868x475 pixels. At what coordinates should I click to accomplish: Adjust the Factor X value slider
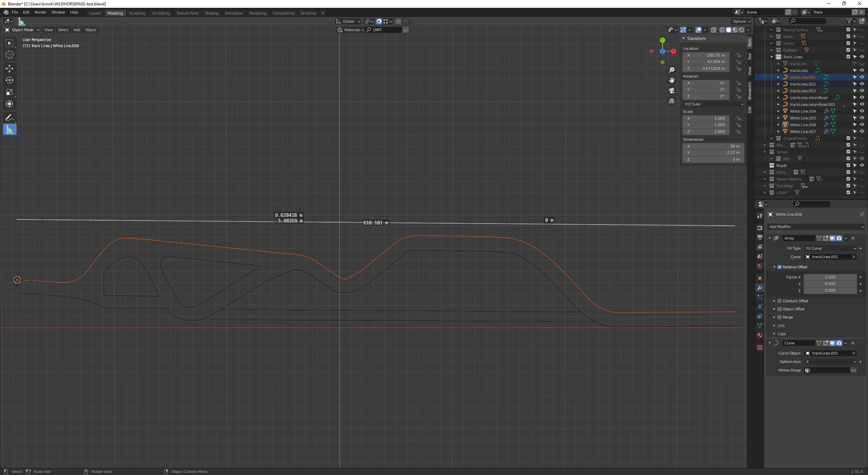830,277
